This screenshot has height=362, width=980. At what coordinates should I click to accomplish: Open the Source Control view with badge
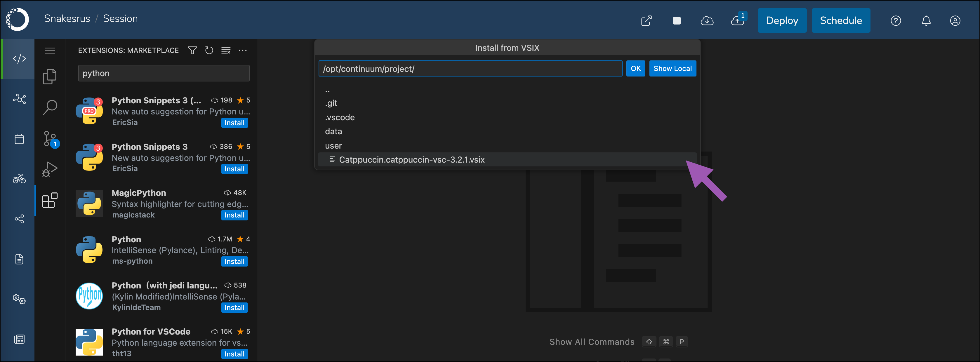(50, 138)
